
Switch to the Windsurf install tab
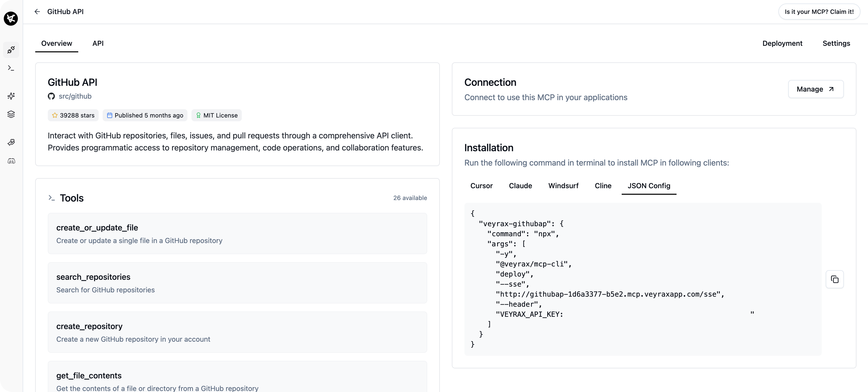(563, 186)
